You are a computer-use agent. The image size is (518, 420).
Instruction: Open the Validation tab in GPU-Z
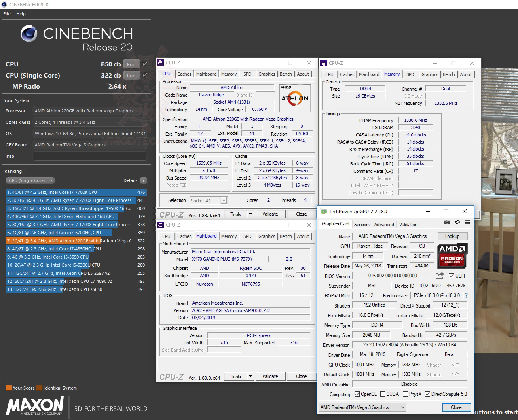(x=408, y=225)
